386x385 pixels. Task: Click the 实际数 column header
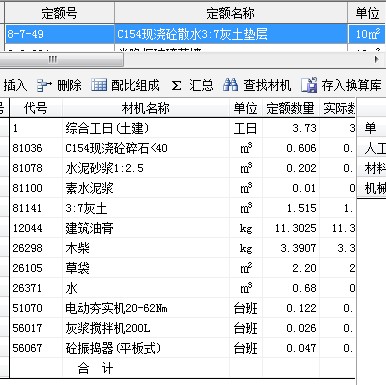(338, 108)
